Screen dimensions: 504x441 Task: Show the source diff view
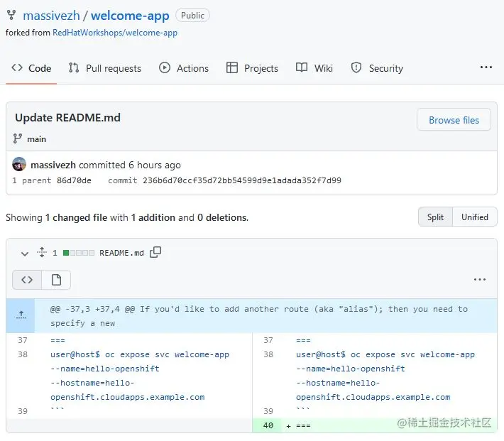point(27,280)
